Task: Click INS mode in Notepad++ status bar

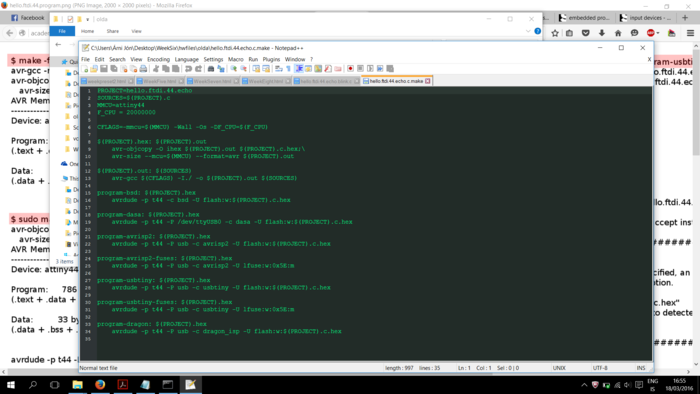Action: pos(641,368)
